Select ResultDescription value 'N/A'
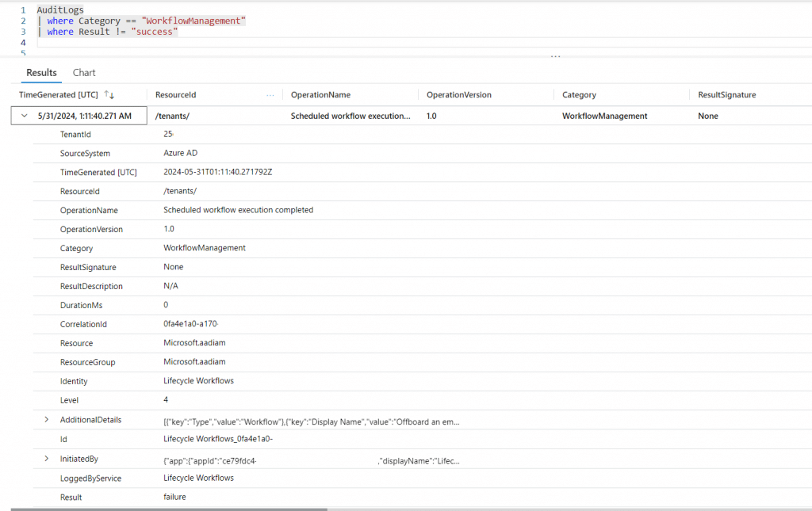Screen dimensions: 812x511 [x=170, y=286]
